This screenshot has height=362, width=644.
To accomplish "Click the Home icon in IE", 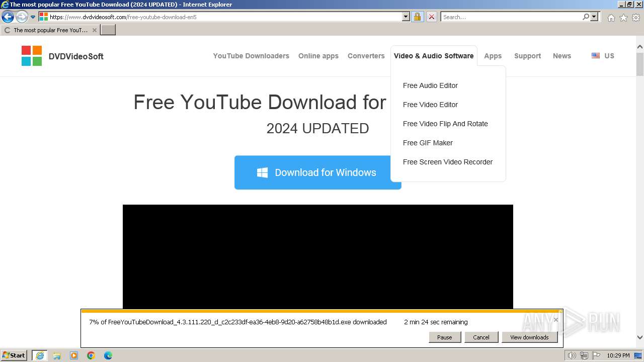I will (x=611, y=18).
